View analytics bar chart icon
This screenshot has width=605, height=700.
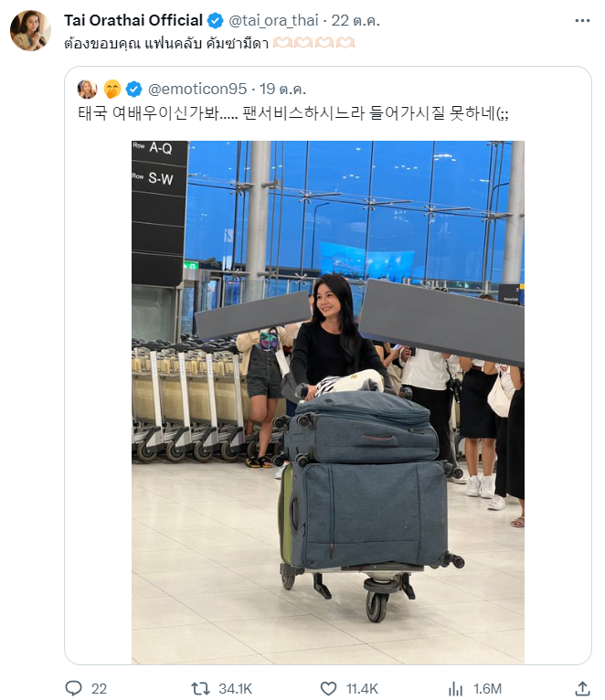click(x=455, y=688)
